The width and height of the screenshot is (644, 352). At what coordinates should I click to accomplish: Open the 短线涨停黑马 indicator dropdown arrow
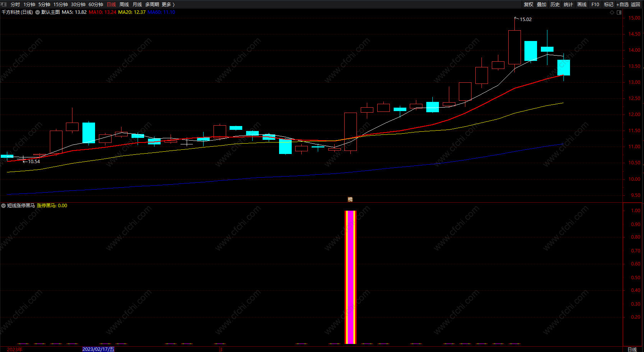click(x=3, y=206)
